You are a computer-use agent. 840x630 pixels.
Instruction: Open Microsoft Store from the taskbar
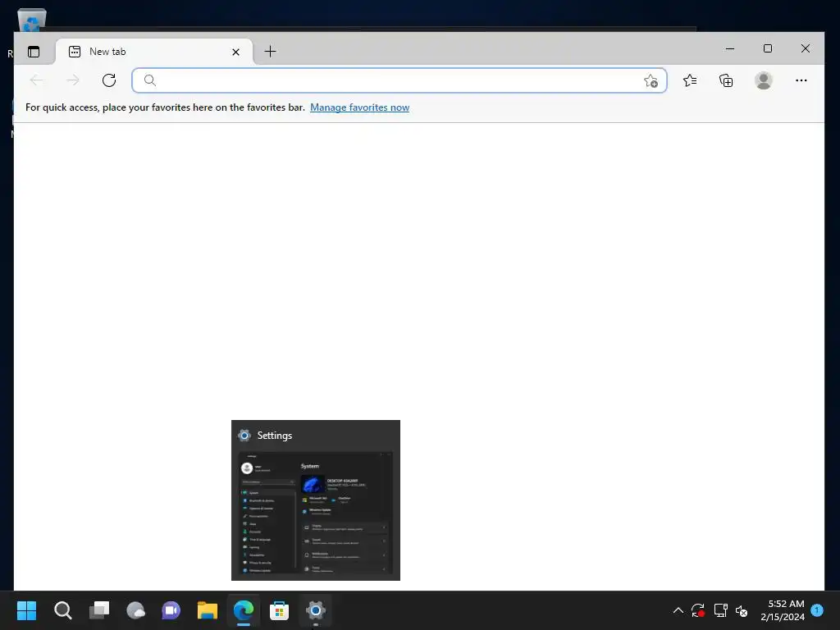pos(279,610)
